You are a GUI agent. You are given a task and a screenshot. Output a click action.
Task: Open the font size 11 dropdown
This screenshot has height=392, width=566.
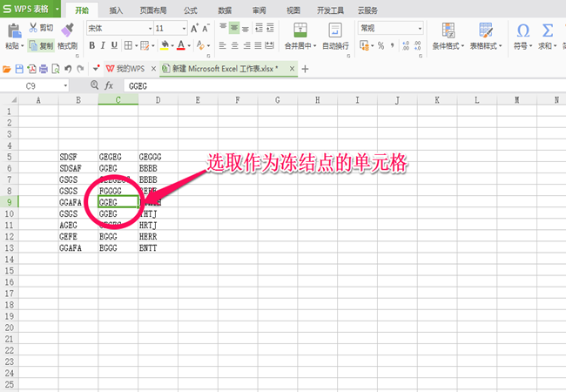pos(184,28)
